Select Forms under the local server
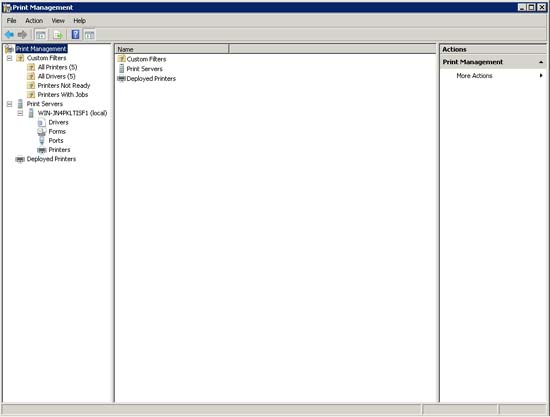This screenshot has height=417, width=550. point(57,131)
